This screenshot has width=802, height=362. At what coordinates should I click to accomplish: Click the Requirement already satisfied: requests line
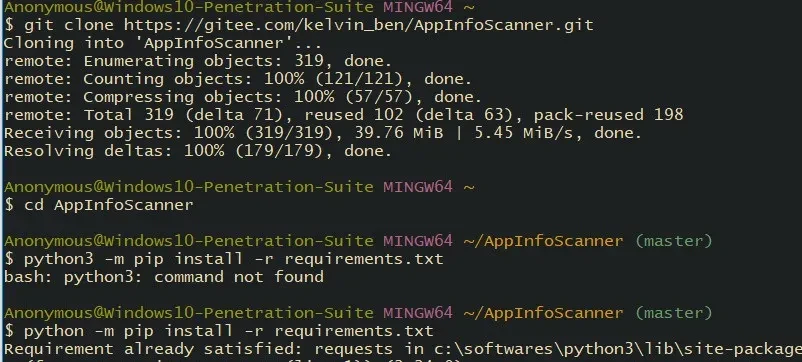click(403, 349)
